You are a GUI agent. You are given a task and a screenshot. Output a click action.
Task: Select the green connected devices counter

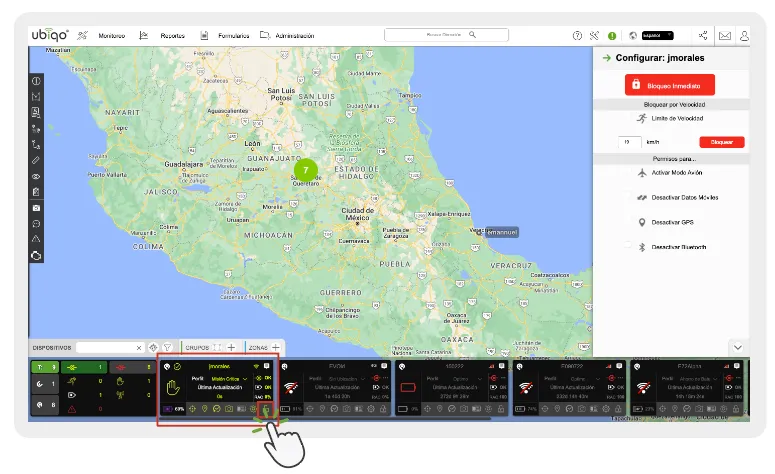click(84, 367)
